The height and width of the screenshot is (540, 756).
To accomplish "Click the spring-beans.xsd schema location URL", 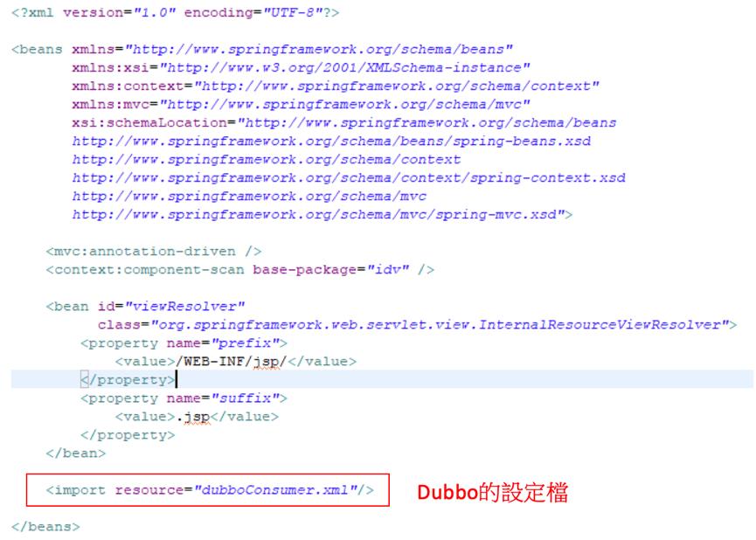I will [332, 141].
